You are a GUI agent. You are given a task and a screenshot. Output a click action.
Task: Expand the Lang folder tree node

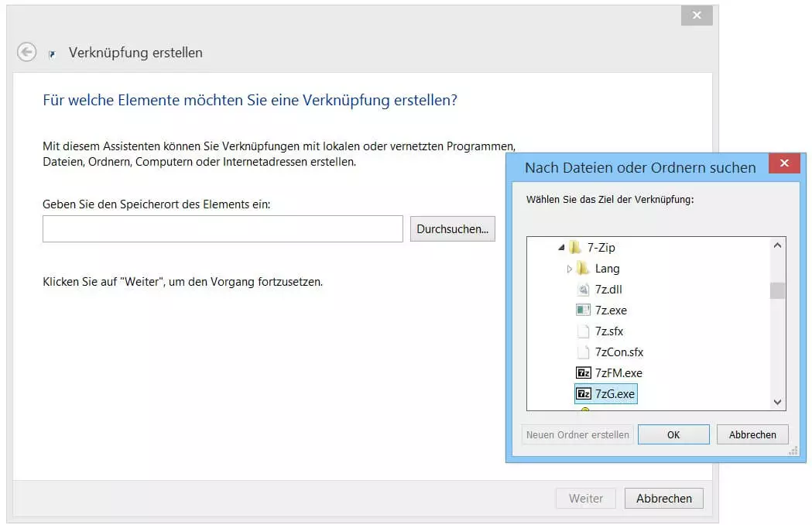(x=570, y=269)
